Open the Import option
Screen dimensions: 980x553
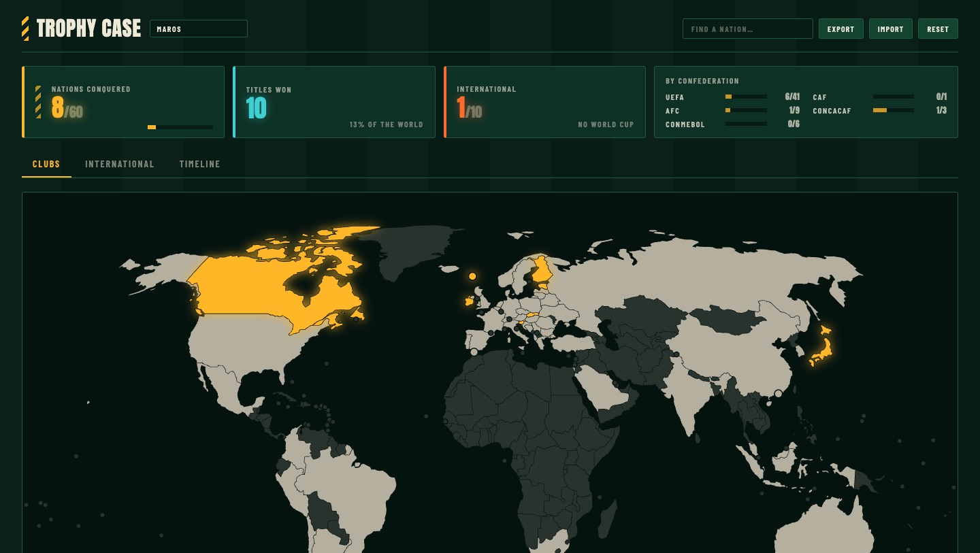click(891, 29)
